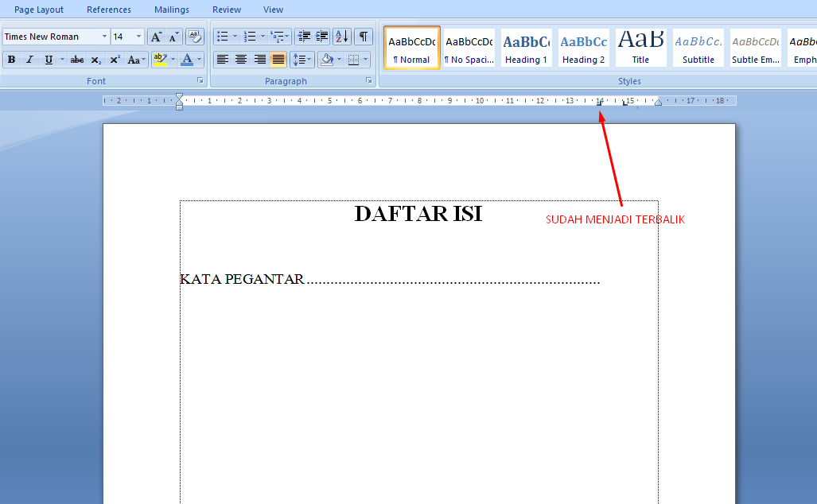Apply the No Spacing style
The image size is (817, 504).
pyautogui.click(x=469, y=48)
